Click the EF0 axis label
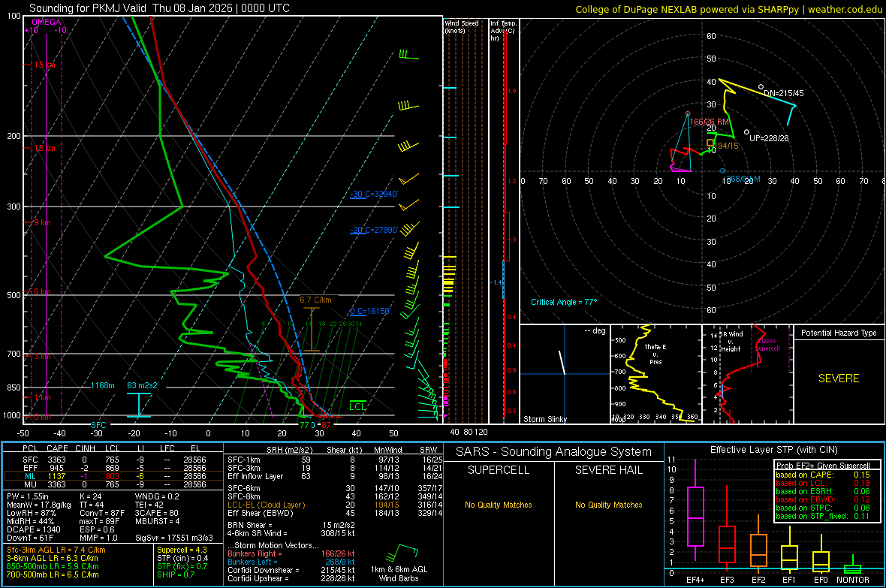Screen dimensions: 886x588 tap(821, 580)
